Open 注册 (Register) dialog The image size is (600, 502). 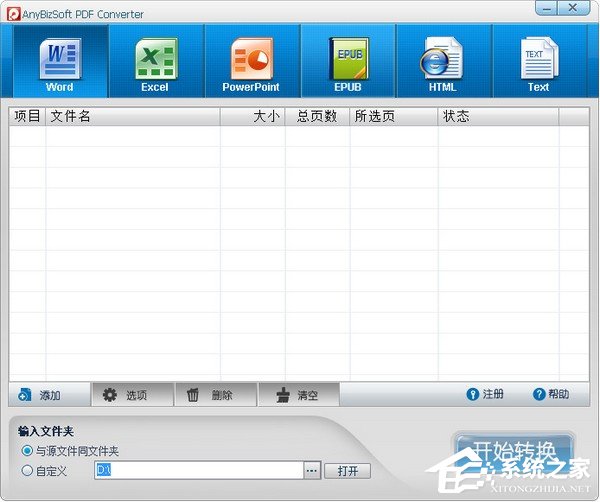(485, 394)
